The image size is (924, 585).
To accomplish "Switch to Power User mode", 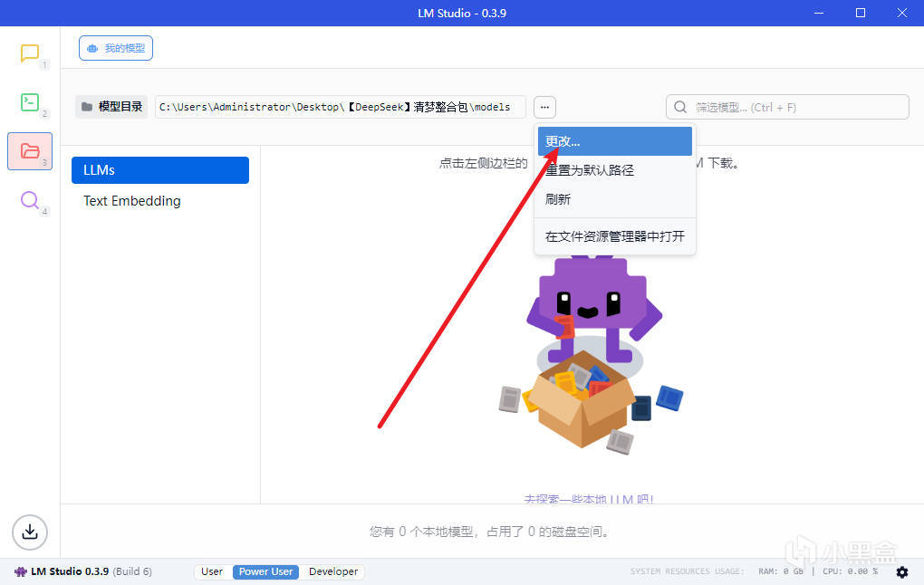I will pos(265,571).
